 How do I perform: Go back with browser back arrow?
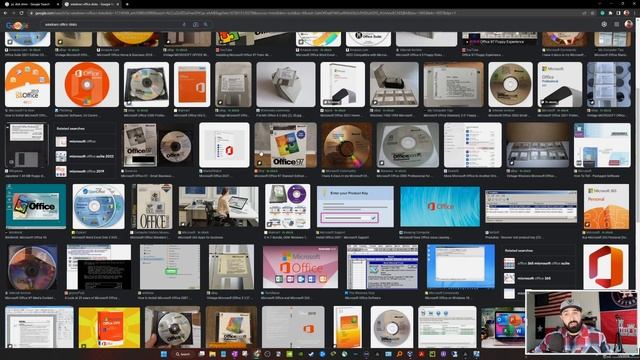pyautogui.click(x=5, y=13)
